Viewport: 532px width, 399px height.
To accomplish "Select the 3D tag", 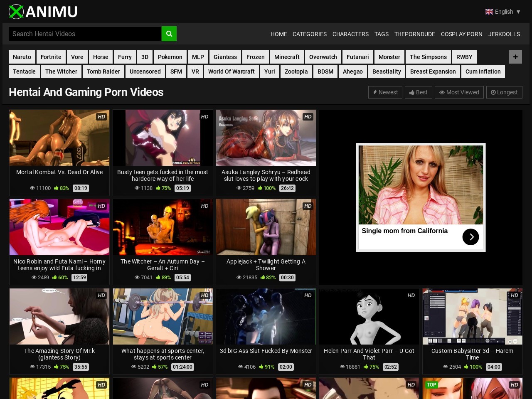I will point(145,57).
